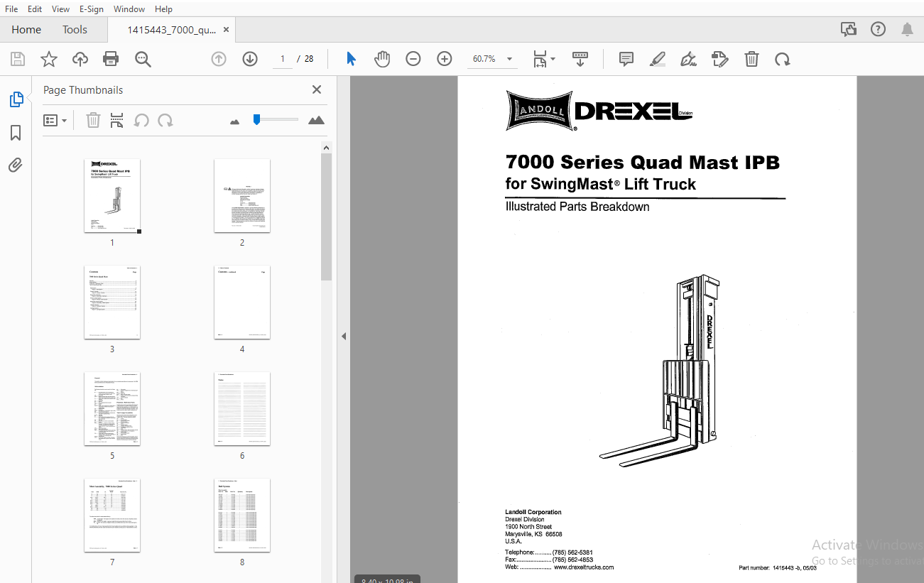Rotate the page clockwise from the toolbar
924x583 pixels.
click(x=783, y=59)
